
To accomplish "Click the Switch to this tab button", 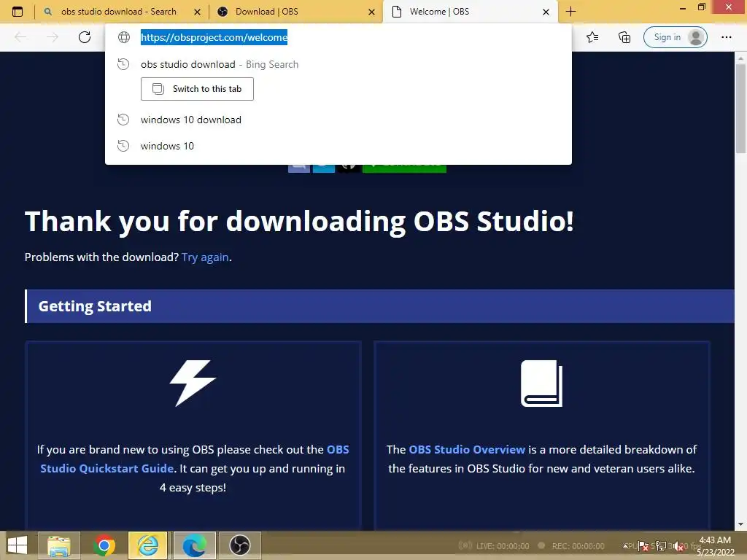I will pyautogui.click(x=197, y=89).
